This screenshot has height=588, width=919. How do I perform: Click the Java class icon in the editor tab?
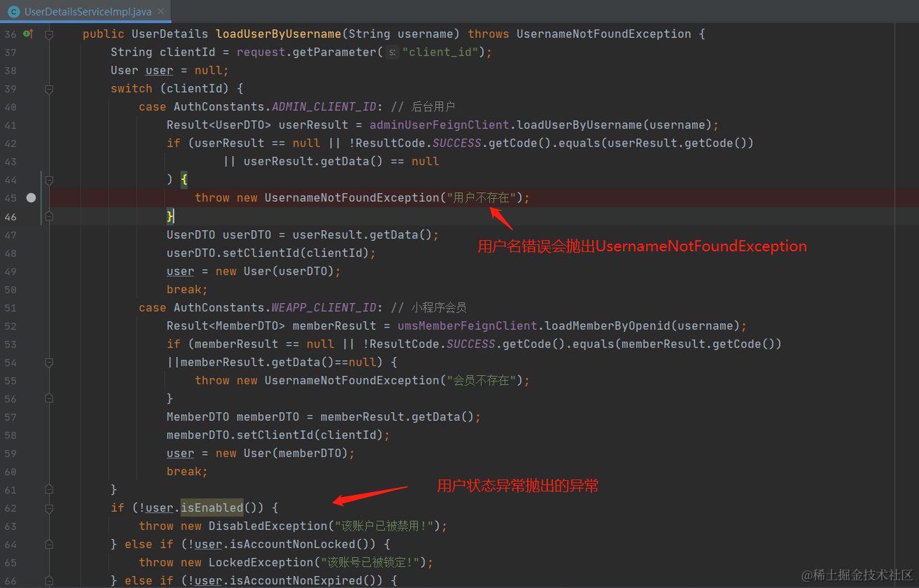click(x=13, y=11)
